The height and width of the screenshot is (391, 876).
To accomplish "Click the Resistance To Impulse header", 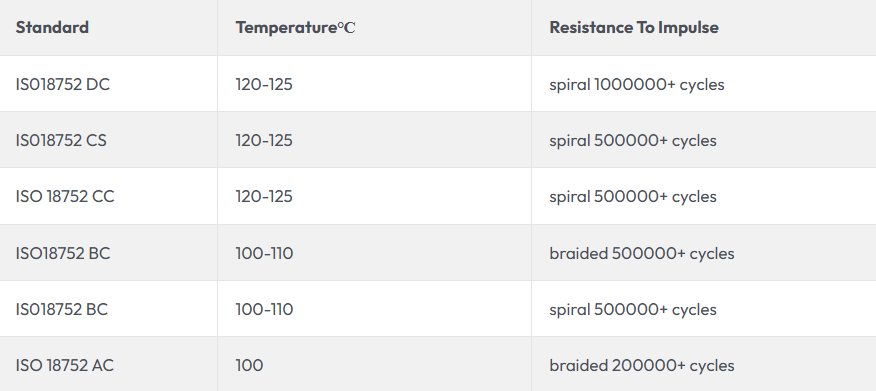I will tap(634, 27).
